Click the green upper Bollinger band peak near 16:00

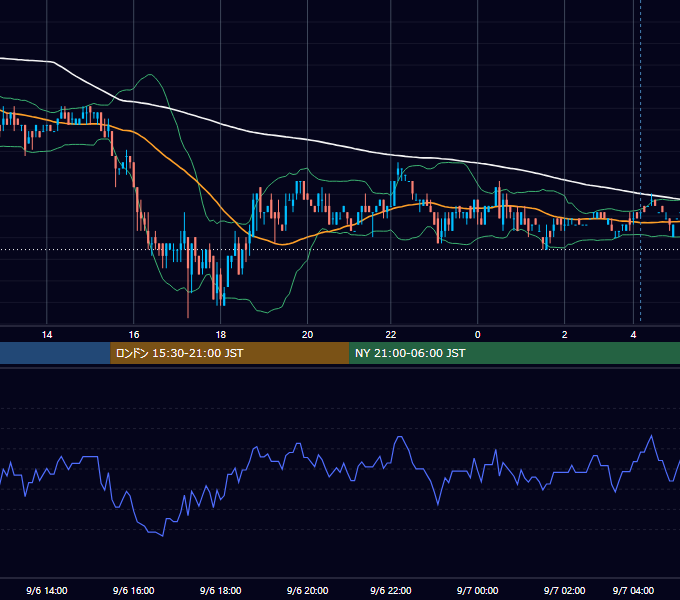150,75
